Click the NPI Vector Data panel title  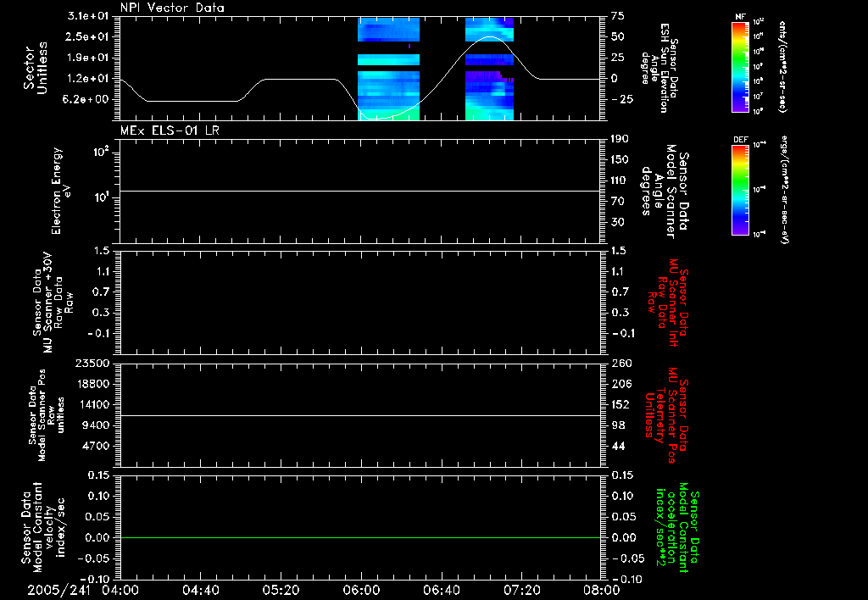[173, 8]
